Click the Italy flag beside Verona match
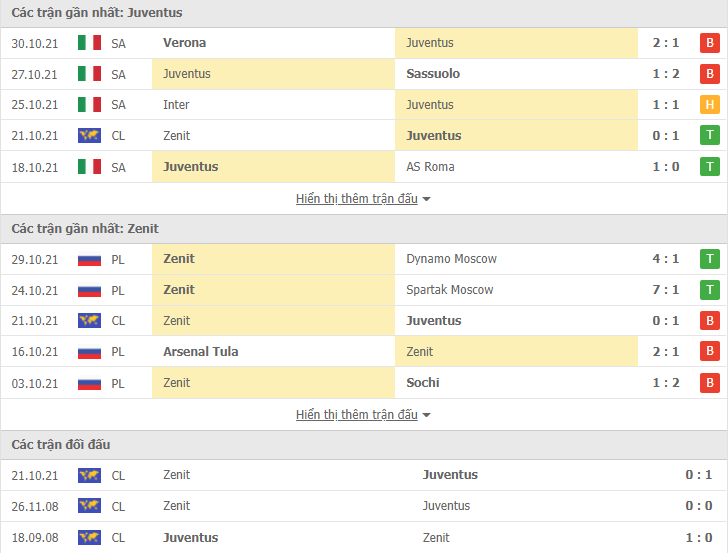This screenshot has height=553, width=728. 89,43
